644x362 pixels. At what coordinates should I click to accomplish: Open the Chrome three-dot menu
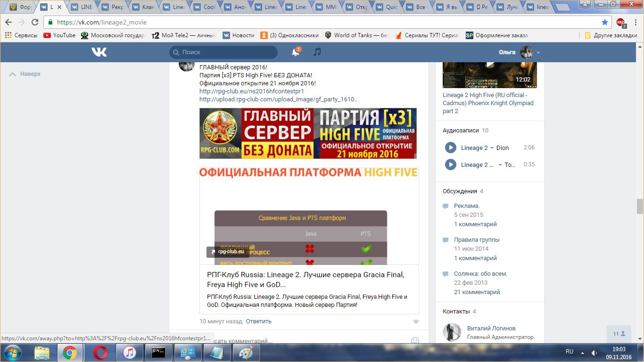pyautogui.click(x=635, y=22)
